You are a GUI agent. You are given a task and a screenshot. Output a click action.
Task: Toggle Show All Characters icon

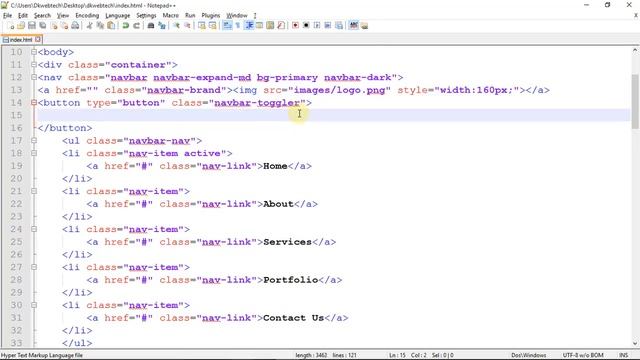tap(238, 26)
